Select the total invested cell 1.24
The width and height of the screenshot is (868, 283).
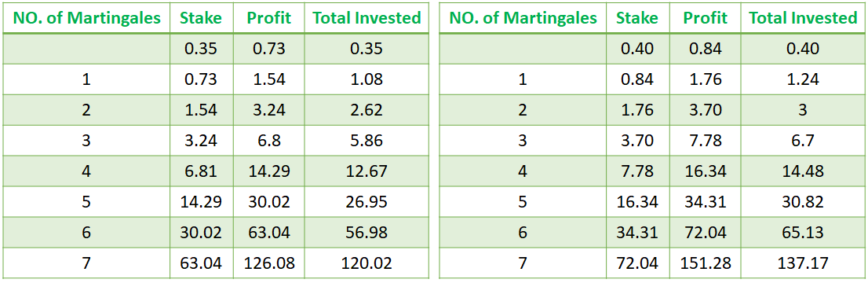point(803,79)
